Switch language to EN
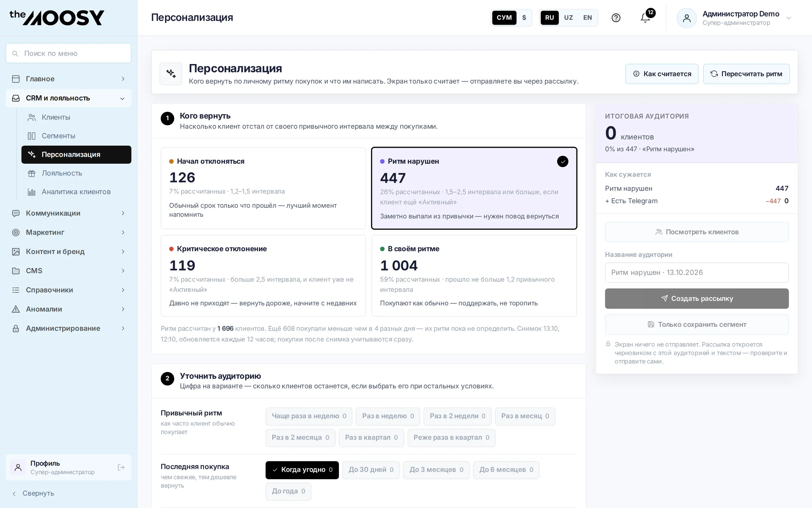The image size is (812, 508). tap(587, 18)
